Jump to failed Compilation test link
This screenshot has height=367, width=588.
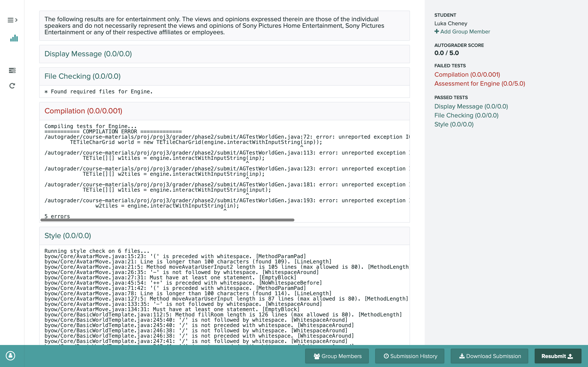467,74
